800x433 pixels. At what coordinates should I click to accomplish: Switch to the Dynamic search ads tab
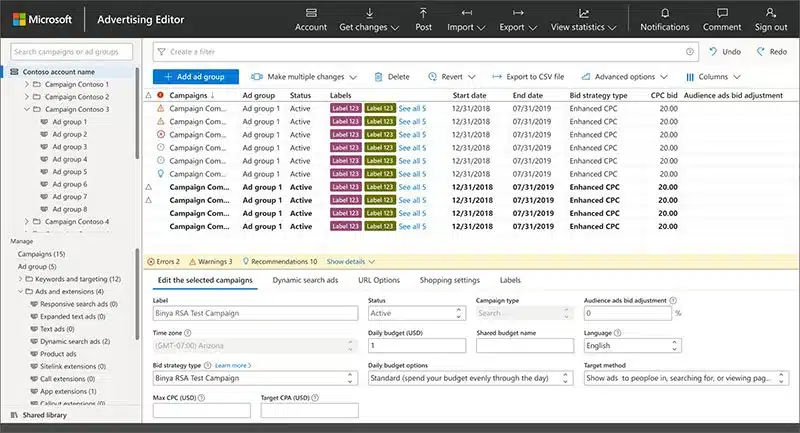pyautogui.click(x=305, y=280)
